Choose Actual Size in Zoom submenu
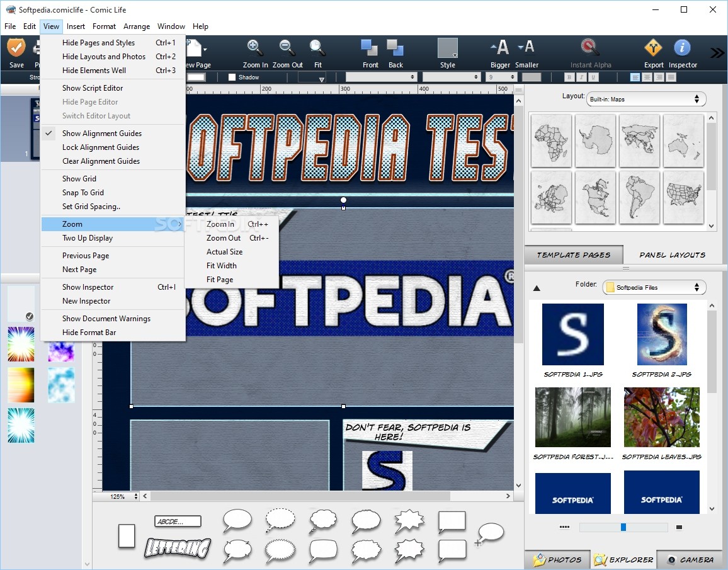 (x=232, y=251)
